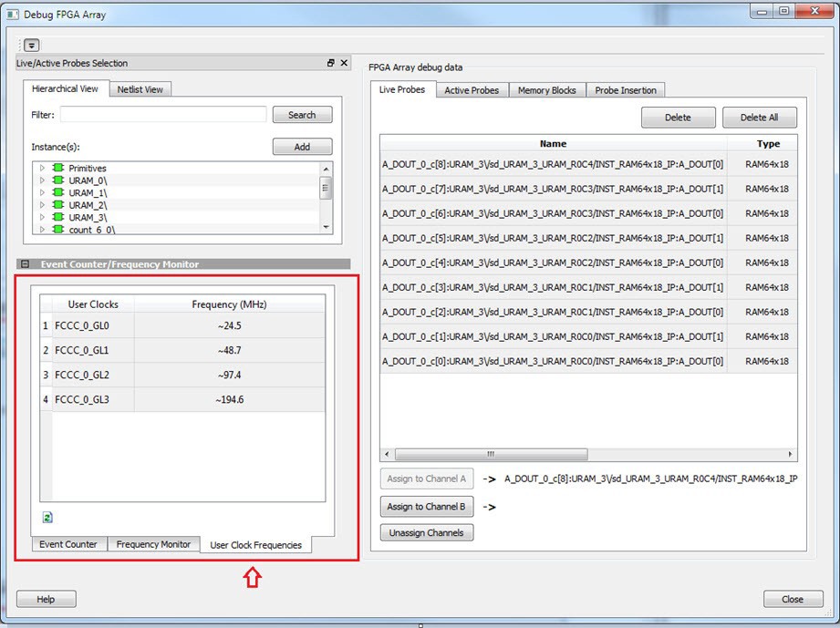Click the horizontal scrollbar under probes table

point(491,454)
